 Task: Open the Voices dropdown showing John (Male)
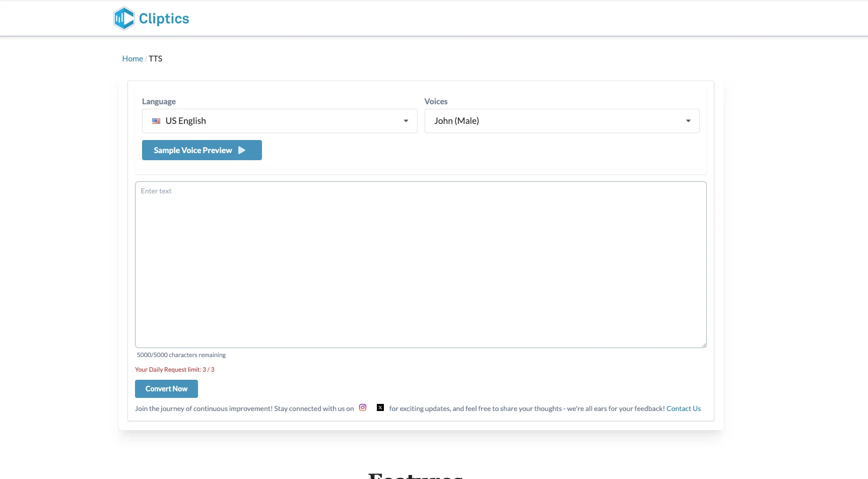[562, 121]
